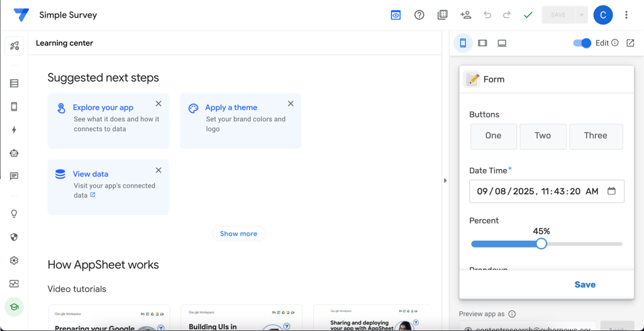Screen dimensions: 644x331
Task: Click the info icon next to Edit
Action: 615,43
